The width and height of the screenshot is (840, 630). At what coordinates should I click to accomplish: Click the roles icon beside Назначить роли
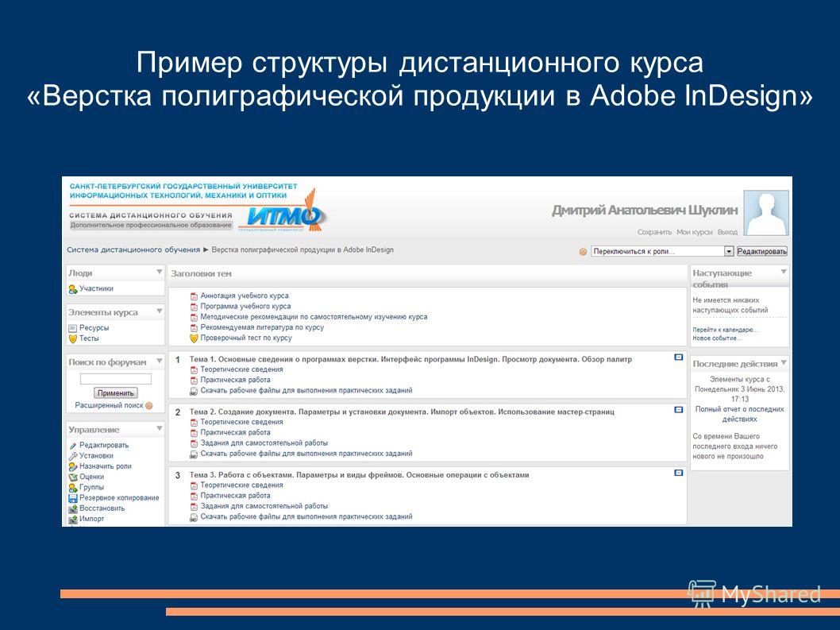[73, 466]
